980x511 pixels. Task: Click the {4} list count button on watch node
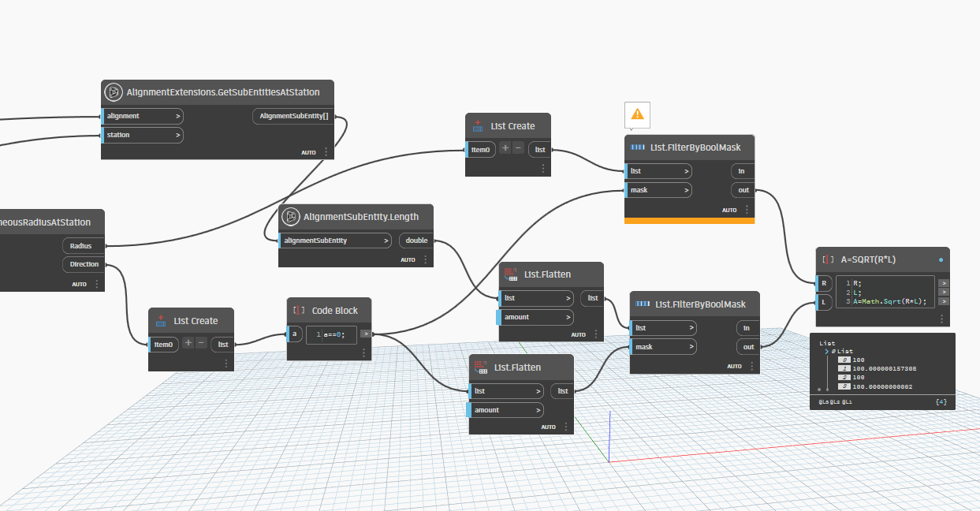coord(941,401)
